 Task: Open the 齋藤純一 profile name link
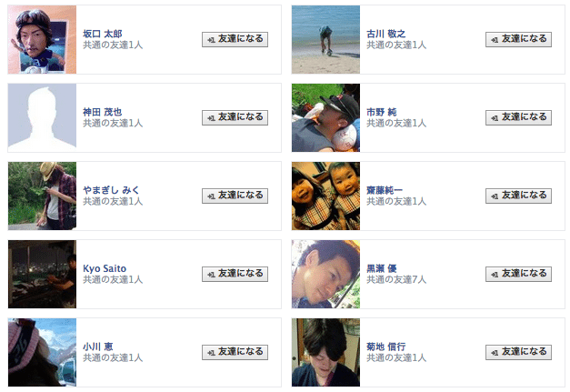tap(385, 190)
